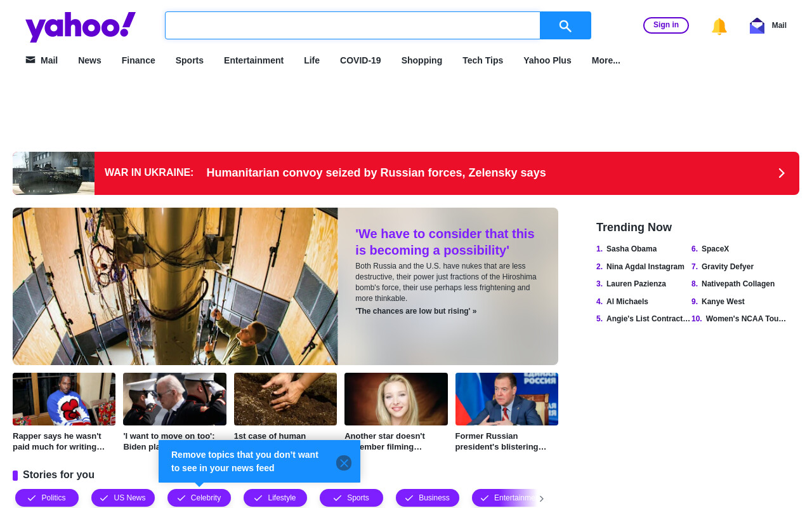Open Entertainment in the navigation bar
812x508 pixels.
click(254, 60)
